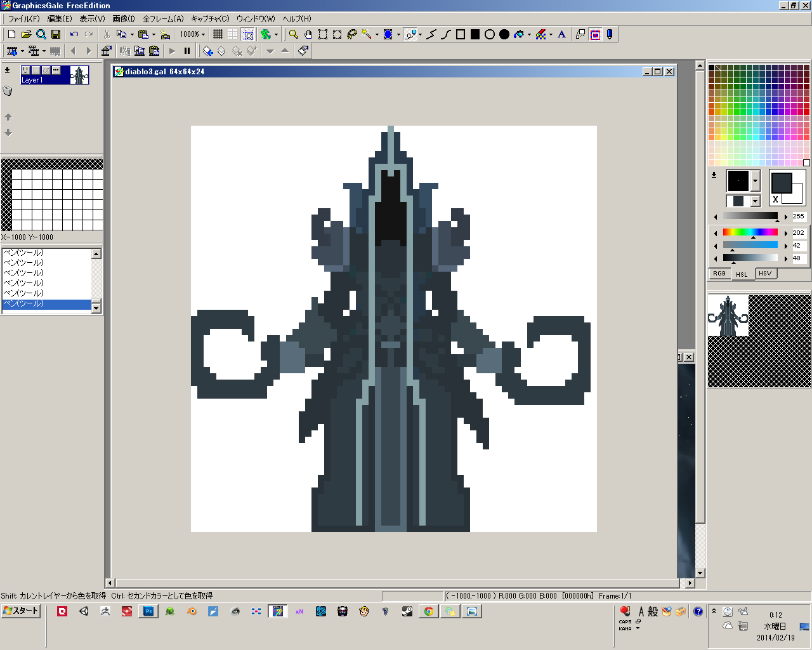The image size is (812, 650).
Task: Toggle the snap-to-grid button
Action: point(247,34)
